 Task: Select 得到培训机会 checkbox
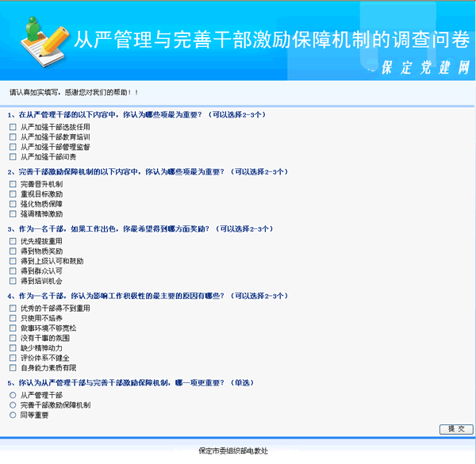13,281
